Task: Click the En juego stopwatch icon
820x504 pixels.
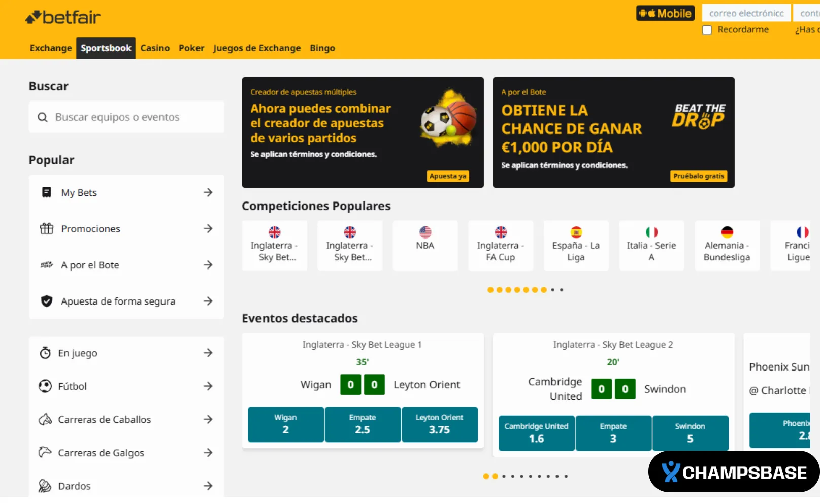Action: 46,352
